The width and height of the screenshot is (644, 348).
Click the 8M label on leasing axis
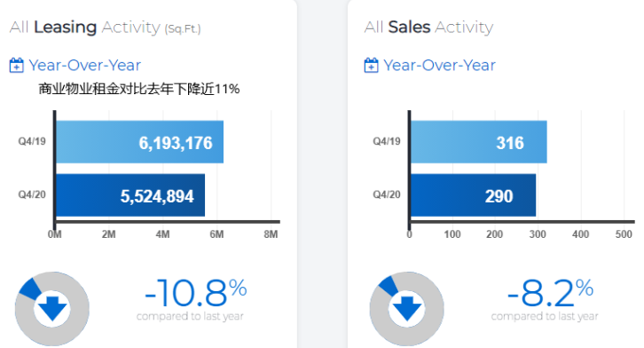pos(271,234)
